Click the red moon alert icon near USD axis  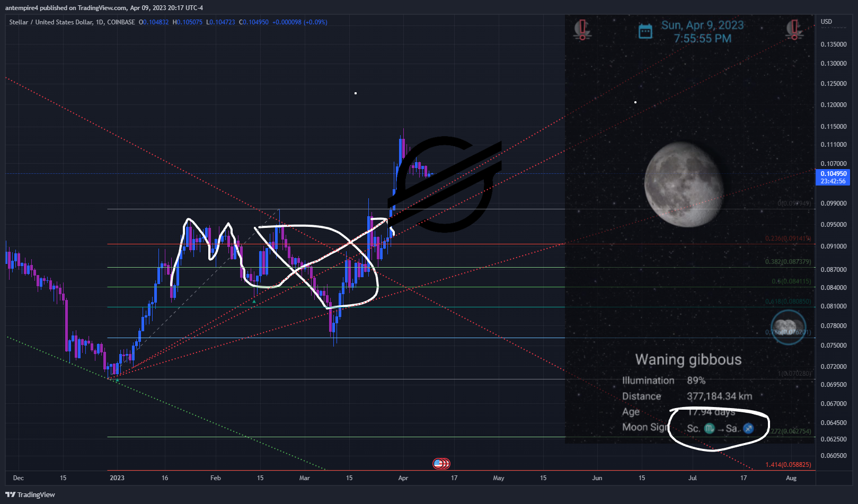(x=794, y=30)
